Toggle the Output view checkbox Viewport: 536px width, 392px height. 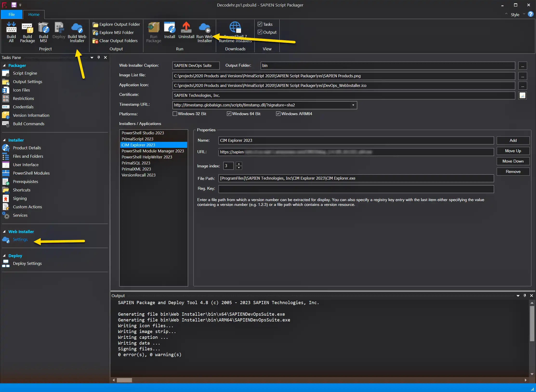260,32
